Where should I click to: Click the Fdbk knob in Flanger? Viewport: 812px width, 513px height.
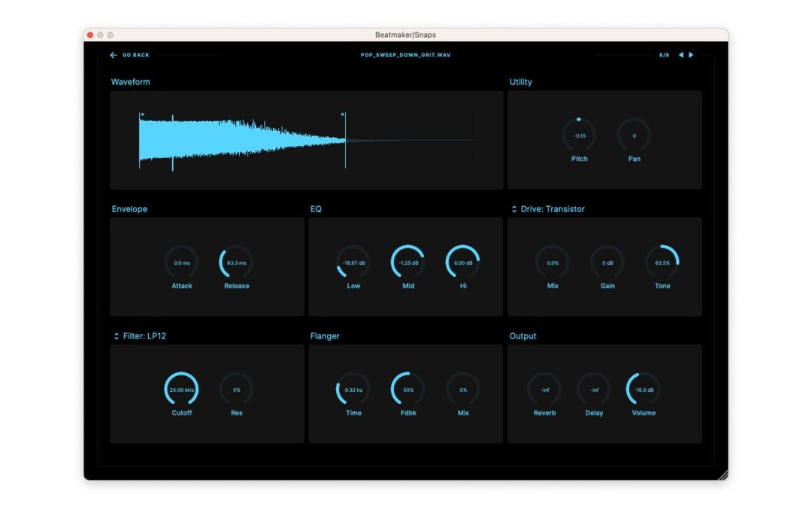click(x=407, y=391)
